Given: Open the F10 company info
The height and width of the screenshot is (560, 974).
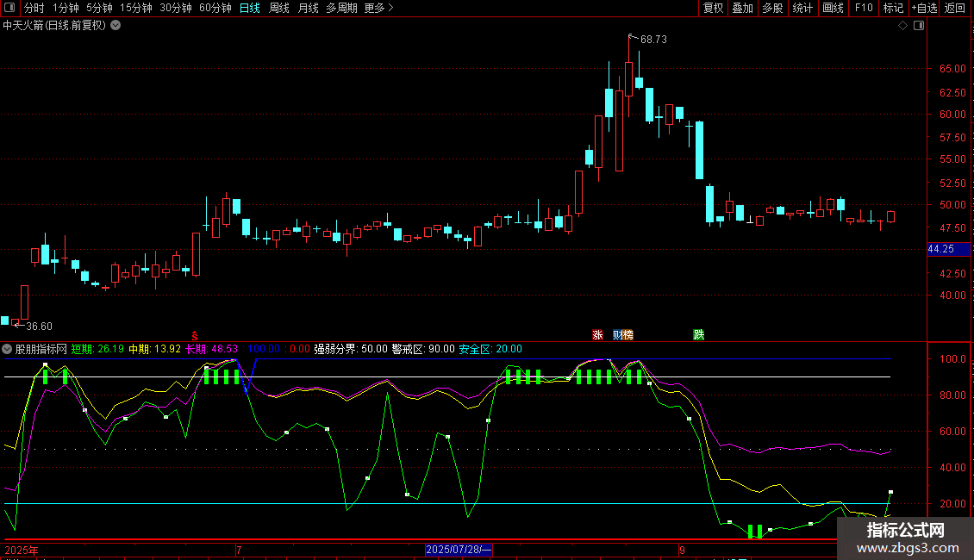Looking at the screenshot, I should pyautogui.click(x=863, y=9).
